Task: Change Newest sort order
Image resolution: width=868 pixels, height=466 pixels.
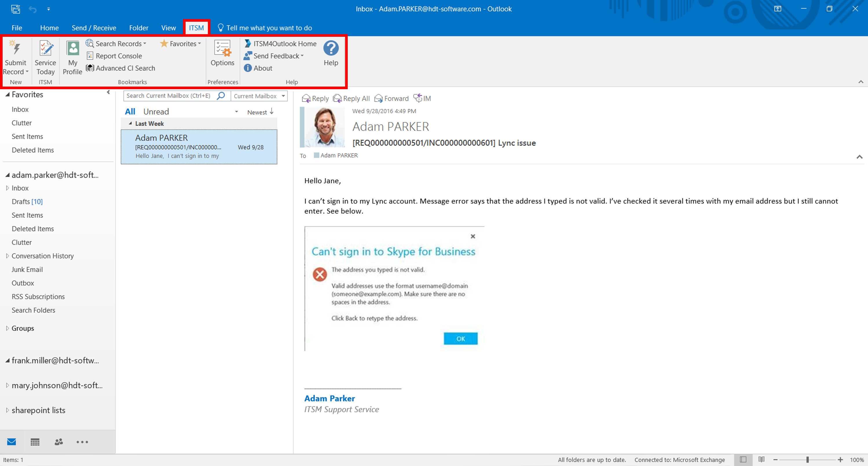Action: pos(261,112)
